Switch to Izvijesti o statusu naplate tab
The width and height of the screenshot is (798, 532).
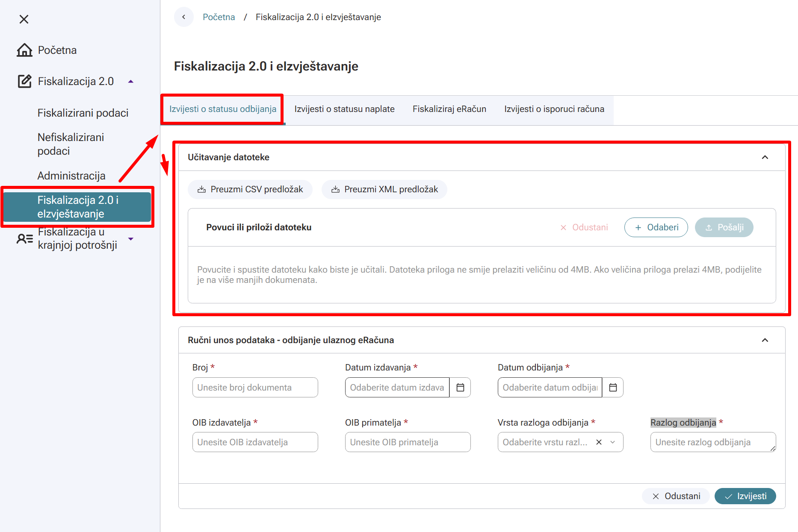344,109
